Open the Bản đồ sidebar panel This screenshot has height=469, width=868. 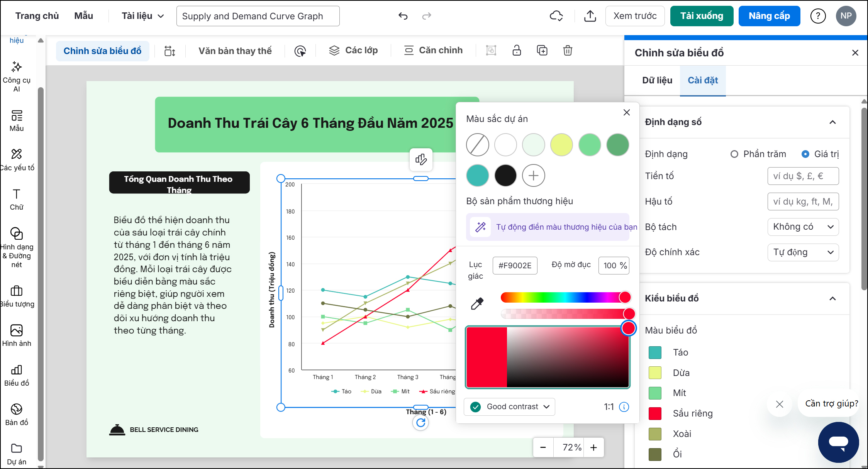tap(17, 414)
